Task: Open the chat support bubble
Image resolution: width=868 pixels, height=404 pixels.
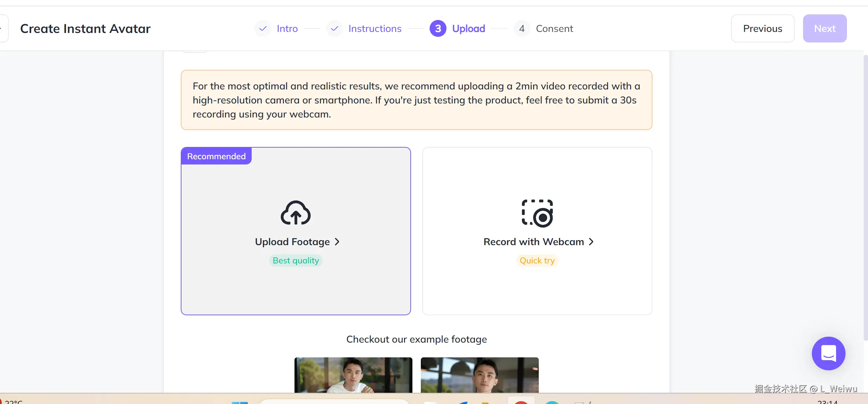Action: pyautogui.click(x=828, y=353)
